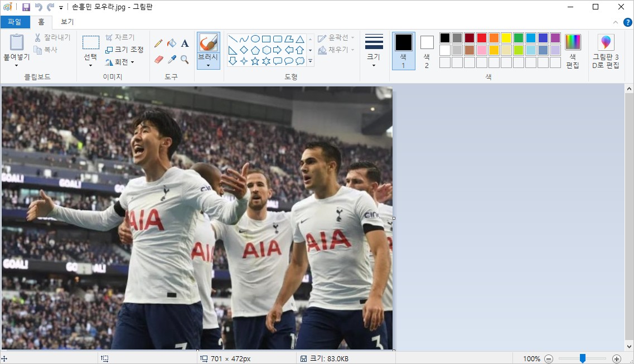Select the Fill with color bucket tool
The image size is (634, 364).
coord(172,43)
